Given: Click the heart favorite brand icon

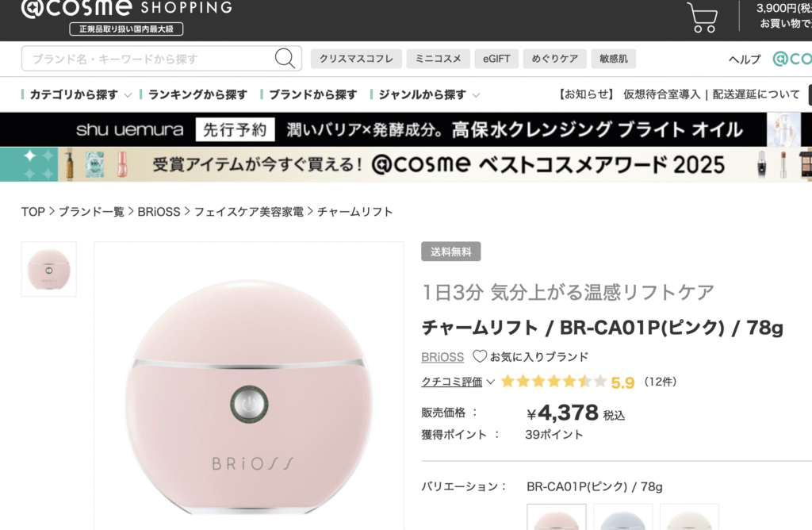Looking at the screenshot, I should tap(480, 356).
